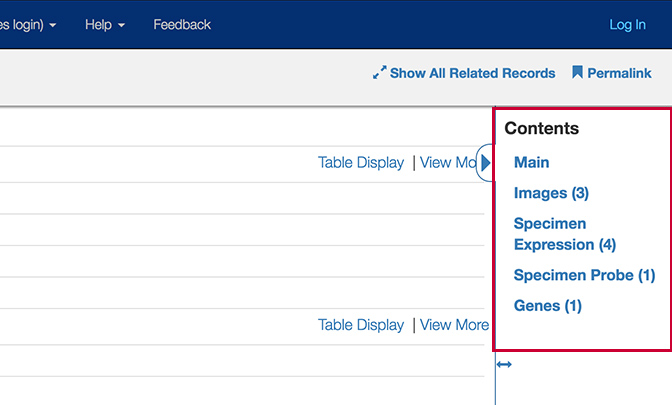Switch the upper section to Table Display
The width and height of the screenshot is (672, 405).
(361, 163)
